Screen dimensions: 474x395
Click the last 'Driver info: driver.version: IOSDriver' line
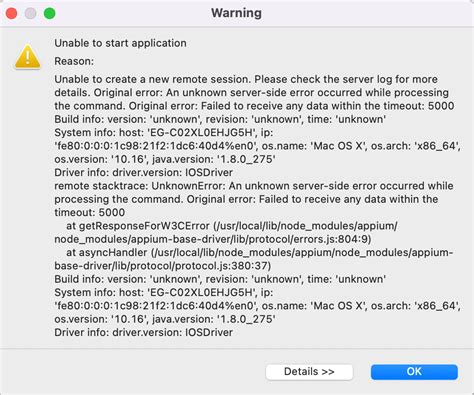click(x=143, y=333)
